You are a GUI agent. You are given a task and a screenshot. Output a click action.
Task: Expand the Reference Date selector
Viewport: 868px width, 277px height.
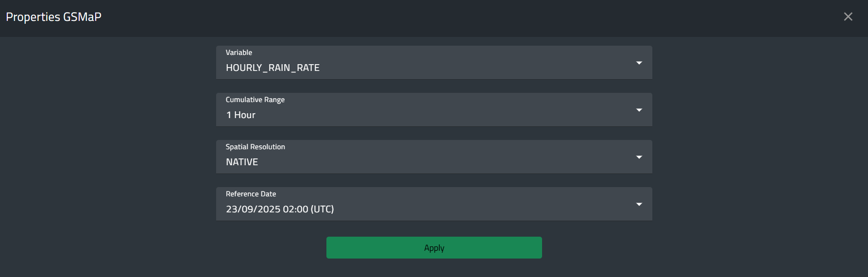[x=434, y=204]
